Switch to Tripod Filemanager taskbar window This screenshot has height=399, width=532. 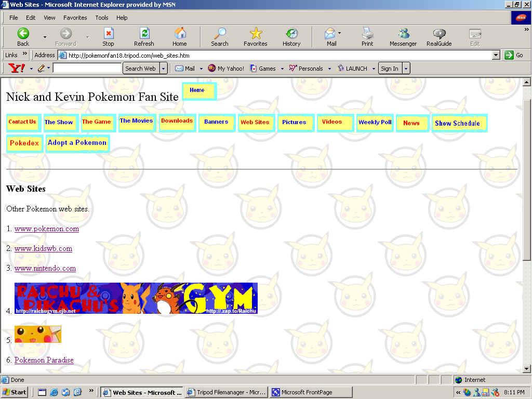point(227,393)
